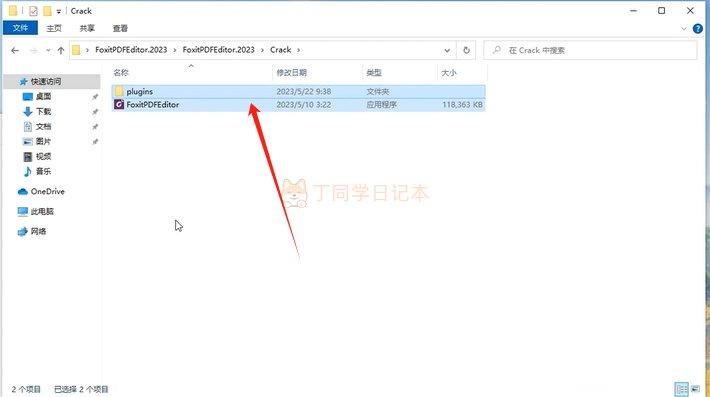The width and height of the screenshot is (710, 397).
Task: Open recent locations dropdown arrow
Action: pos(48,50)
